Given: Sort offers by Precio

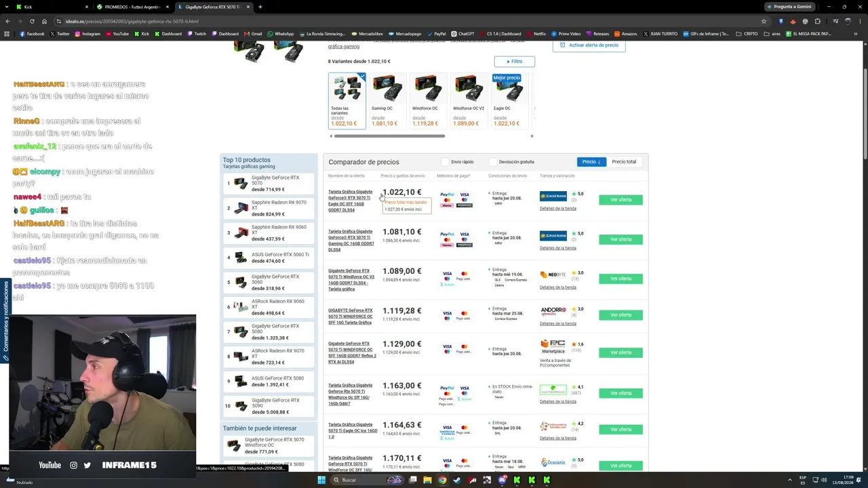Looking at the screenshot, I should click(591, 162).
